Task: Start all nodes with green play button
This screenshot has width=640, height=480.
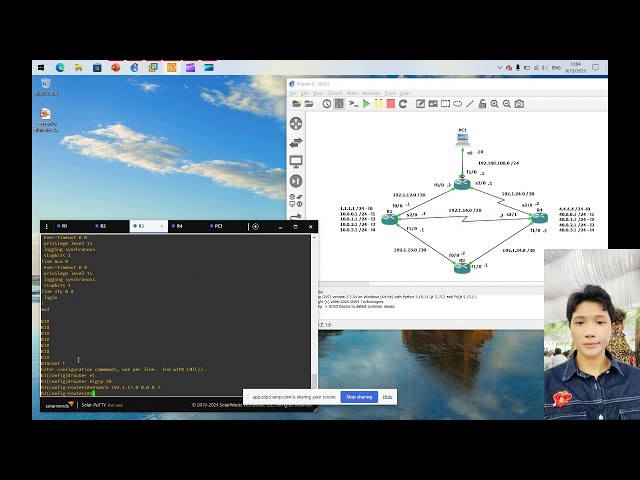Action: (x=366, y=104)
